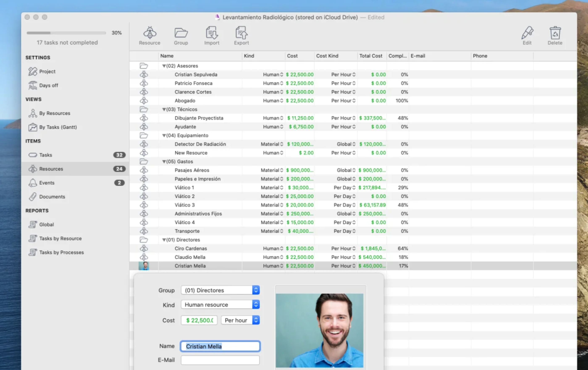Click the resource photo in editor
This screenshot has height=370, width=588.
(319, 330)
